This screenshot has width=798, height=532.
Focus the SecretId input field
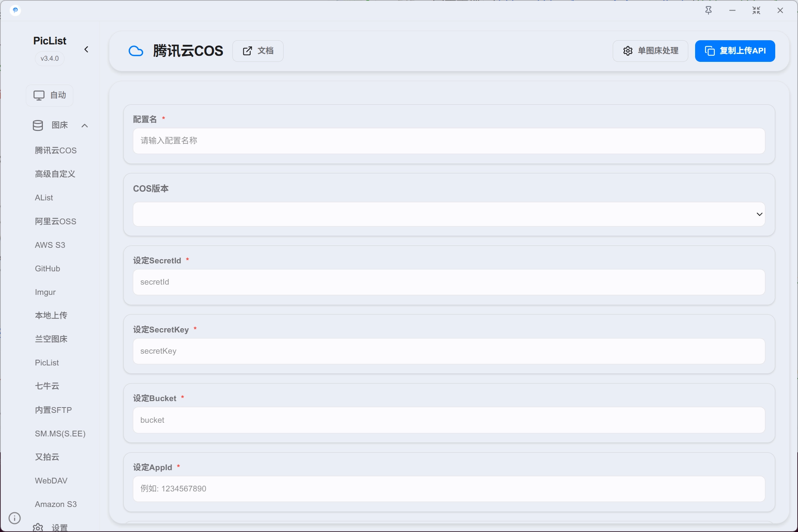point(449,282)
